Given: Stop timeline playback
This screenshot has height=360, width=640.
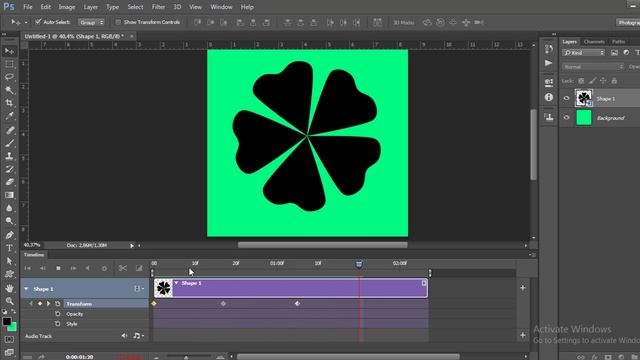Looking at the screenshot, I should click(x=58, y=268).
